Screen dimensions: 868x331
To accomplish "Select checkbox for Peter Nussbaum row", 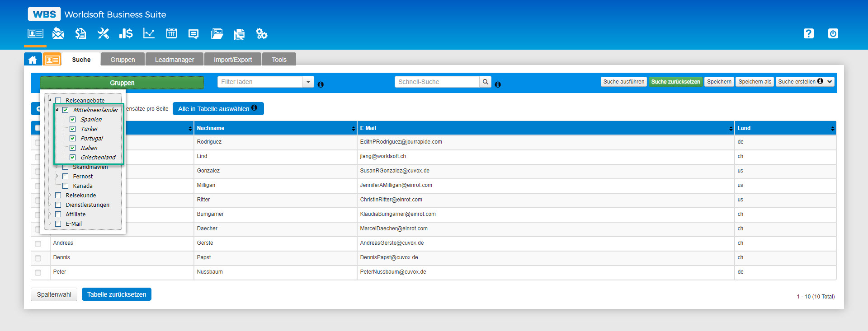I will [x=38, y=272].
